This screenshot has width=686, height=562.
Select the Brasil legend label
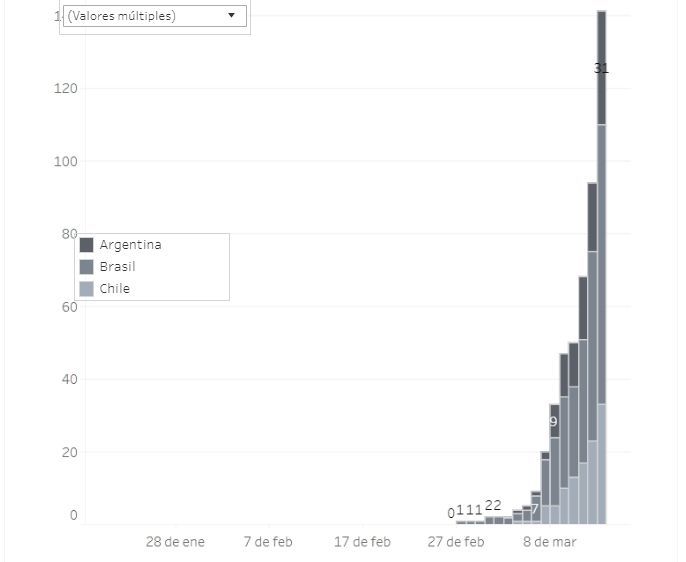click(x=117, y=267)
